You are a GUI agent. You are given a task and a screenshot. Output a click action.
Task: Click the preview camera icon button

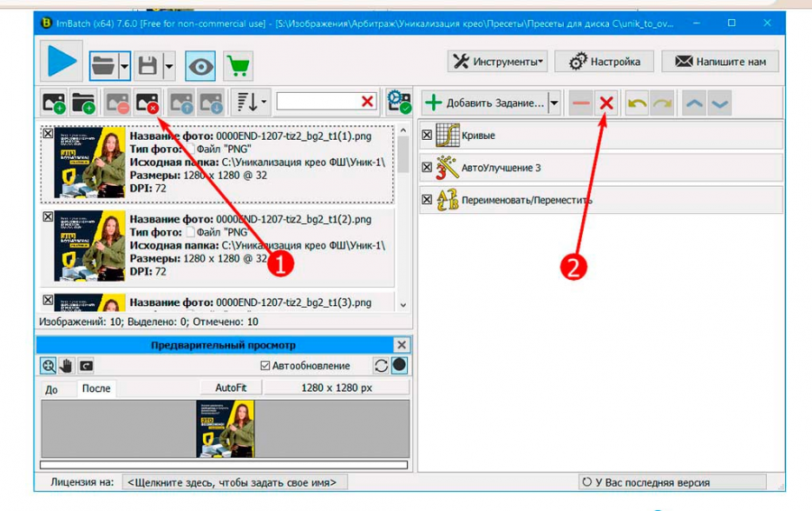coord(86,366)
